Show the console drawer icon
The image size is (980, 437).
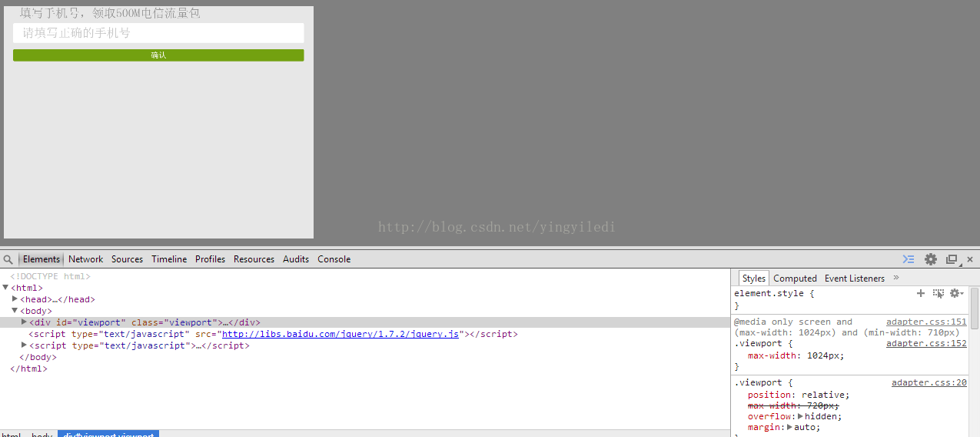[x=909, y=259]
